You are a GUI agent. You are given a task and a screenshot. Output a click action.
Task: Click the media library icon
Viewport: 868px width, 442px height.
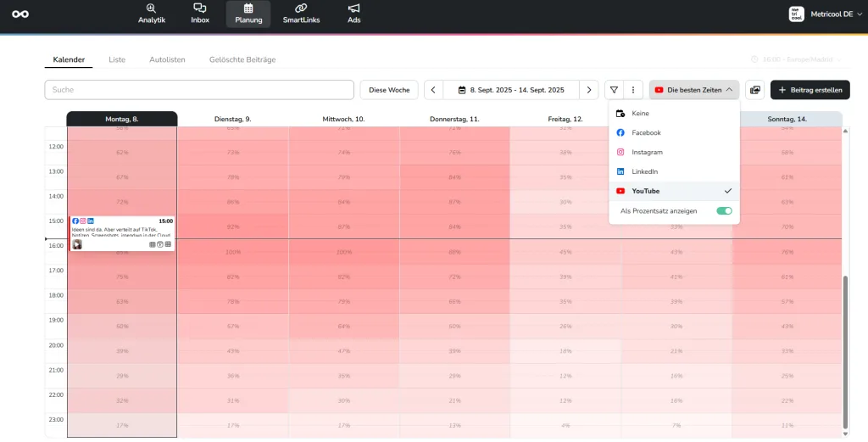click(754, 90)
